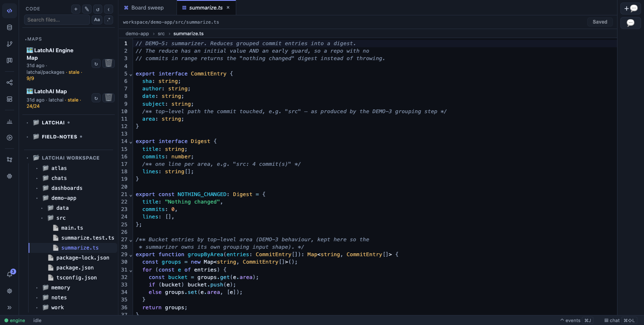The image size is (644, 325).
Task: Open the kanban board icon in sidebar
Action: (10, 61)
